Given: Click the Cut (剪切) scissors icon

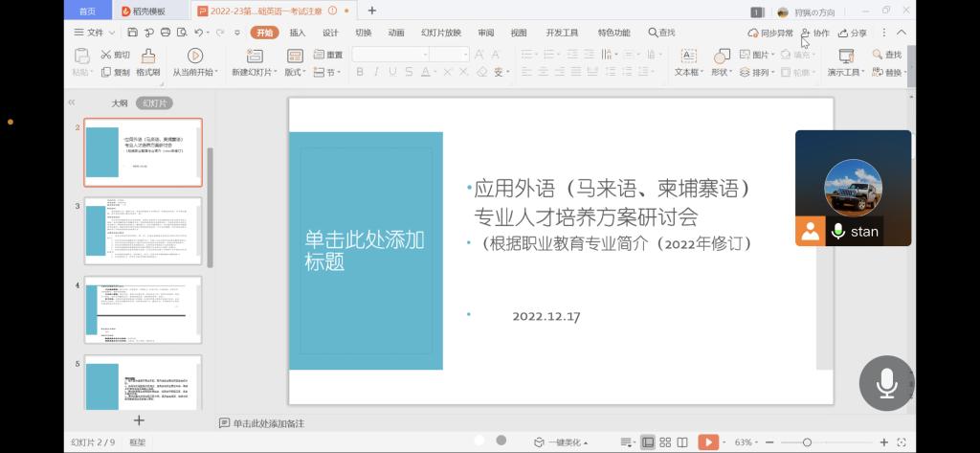Looking at the screenshot, I should pyautogui.click(x=107, y=55).
